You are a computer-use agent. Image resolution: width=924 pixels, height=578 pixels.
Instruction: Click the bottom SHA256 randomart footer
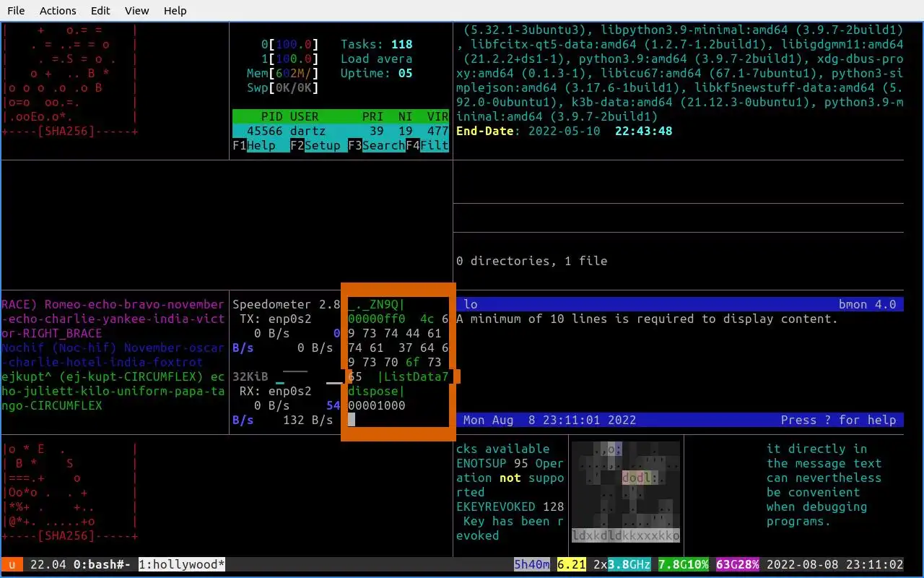click(x=70, y=535)
